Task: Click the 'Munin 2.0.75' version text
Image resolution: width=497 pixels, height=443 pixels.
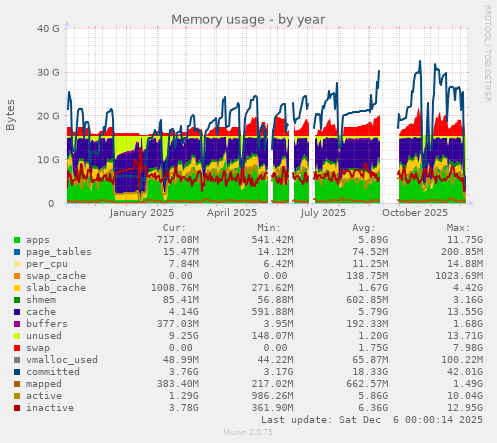Action: (248, 433)
